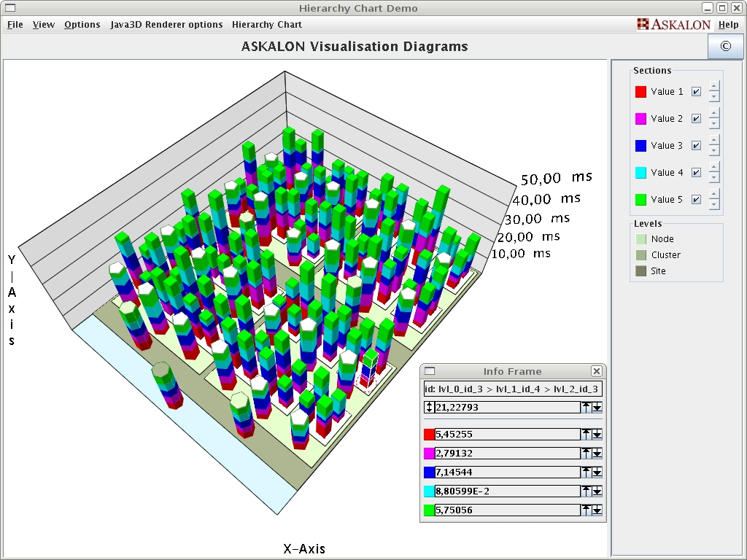Move Value 4 down with stepper arrow
Screen dimensions: 747x560
714,178
